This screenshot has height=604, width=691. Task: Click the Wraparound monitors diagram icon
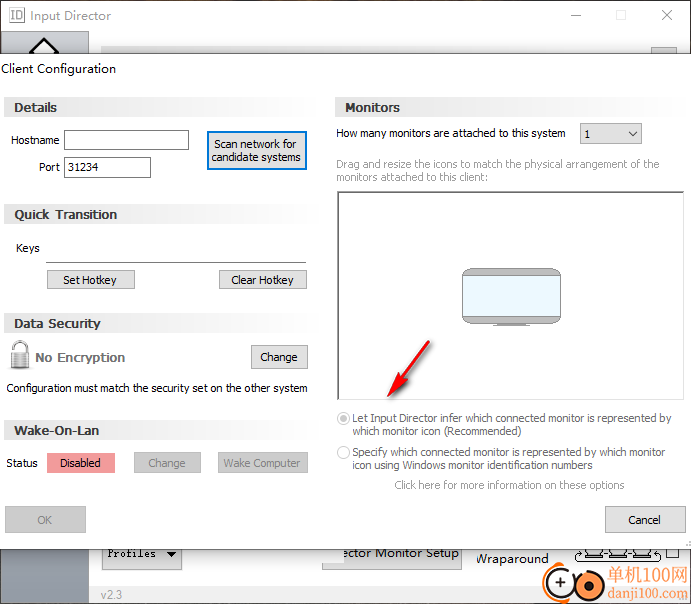618,554
